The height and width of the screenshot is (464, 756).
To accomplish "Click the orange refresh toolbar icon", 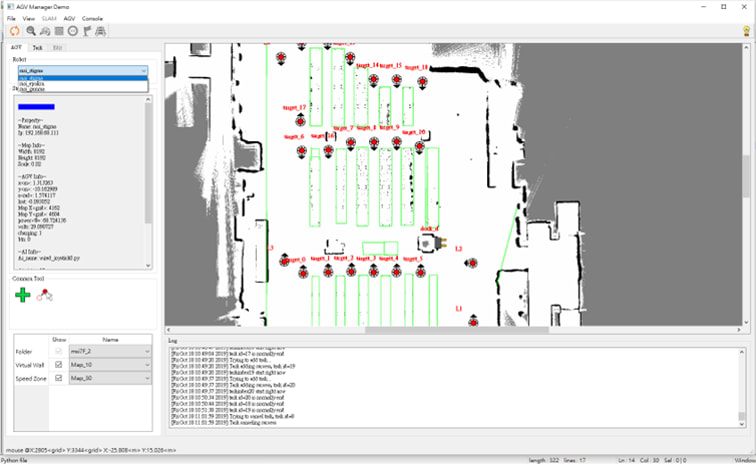I will coord(15,31).
